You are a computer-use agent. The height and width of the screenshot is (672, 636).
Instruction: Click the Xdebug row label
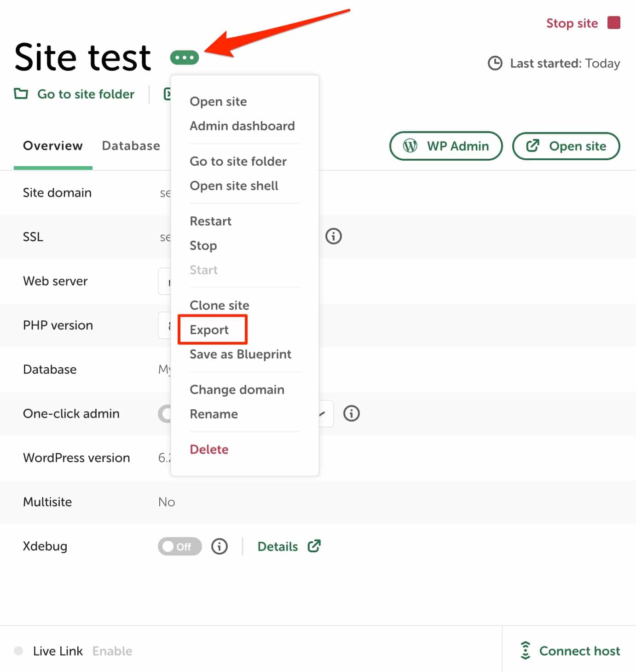45,546
